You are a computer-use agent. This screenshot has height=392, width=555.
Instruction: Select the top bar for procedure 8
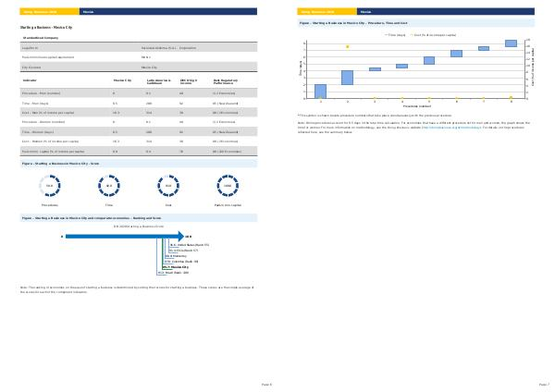[511, 43]
